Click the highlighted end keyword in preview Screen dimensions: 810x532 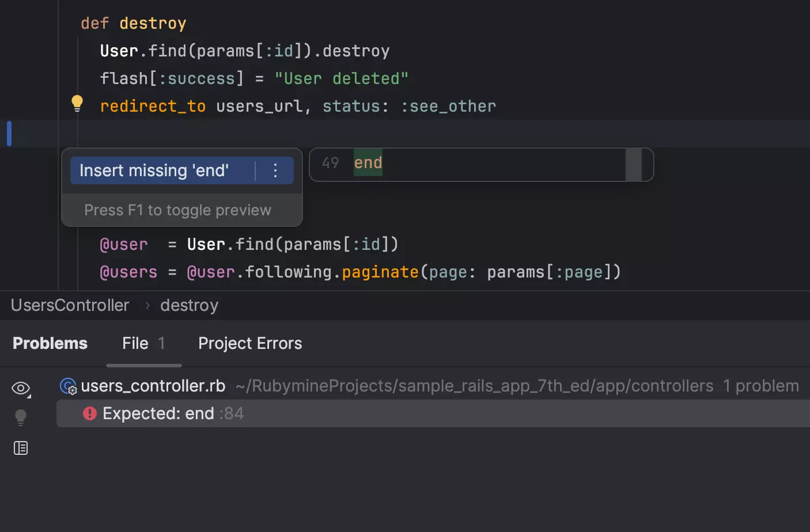tap(368, 163)
